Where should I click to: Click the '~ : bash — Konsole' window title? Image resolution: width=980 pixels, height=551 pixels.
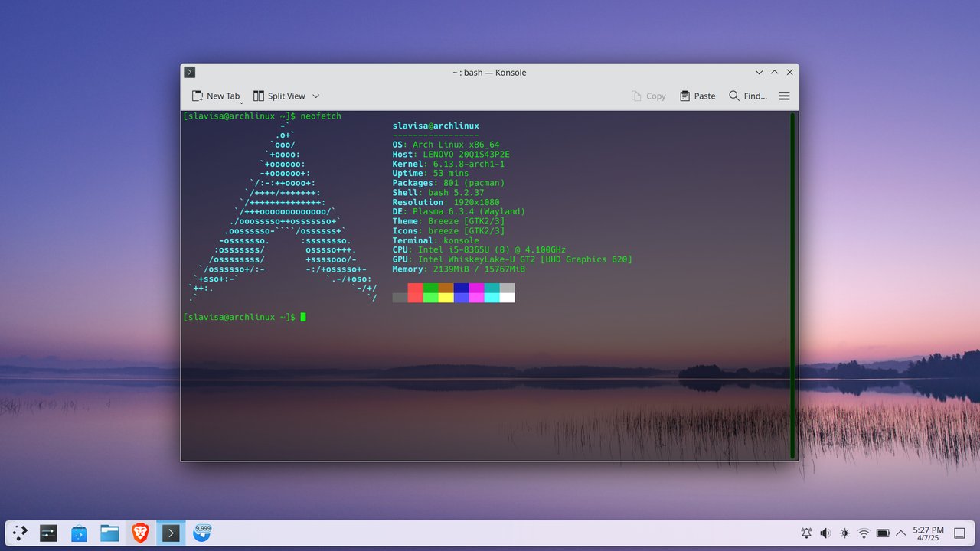pos(489,72)
